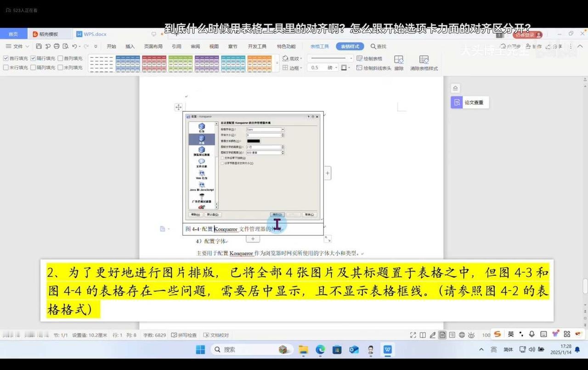Enable the 隔列填充 checkbox
The width and height of the screenshot is (588, 370).
pyautogui.click(x=33, y=68)
